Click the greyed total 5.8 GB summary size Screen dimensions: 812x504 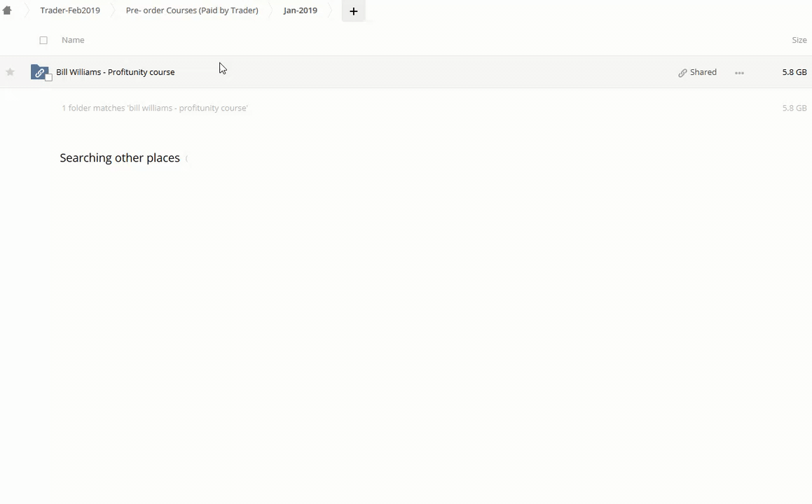pyautogui.click(x=794, y=108)
